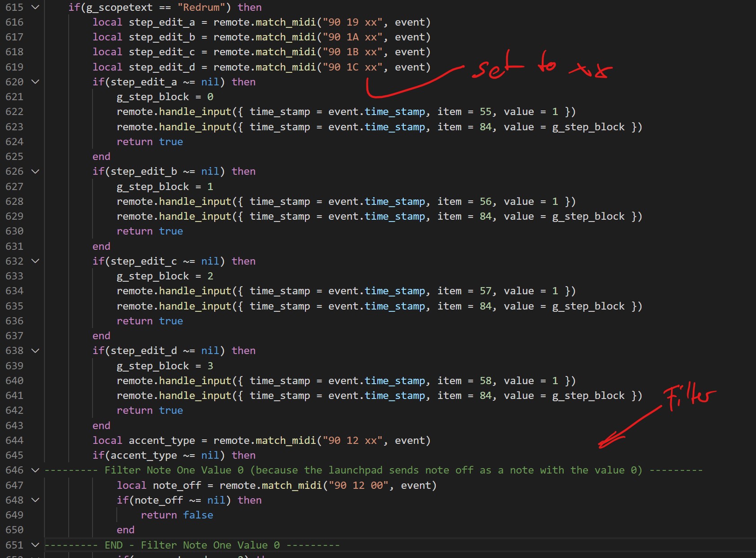Click g_step_block = 3 on line 639
This screenshot has width=756, height=558.
click(x=165, y=366)
